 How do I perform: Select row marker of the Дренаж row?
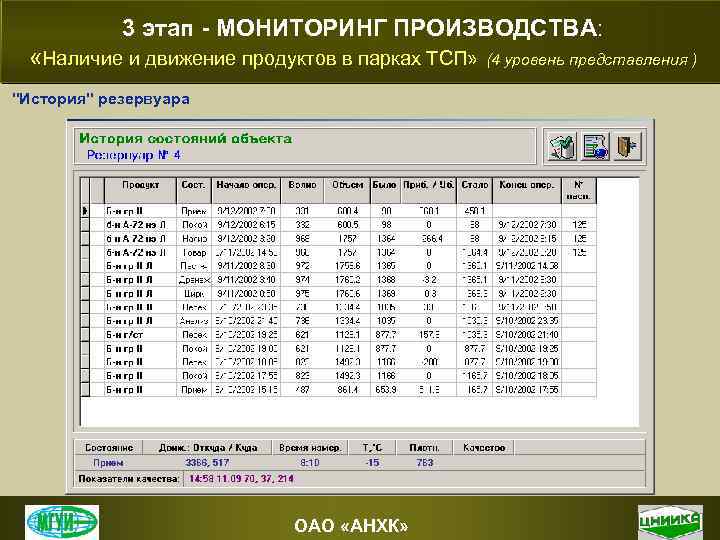pyautogui.click(x=85, y=280)
